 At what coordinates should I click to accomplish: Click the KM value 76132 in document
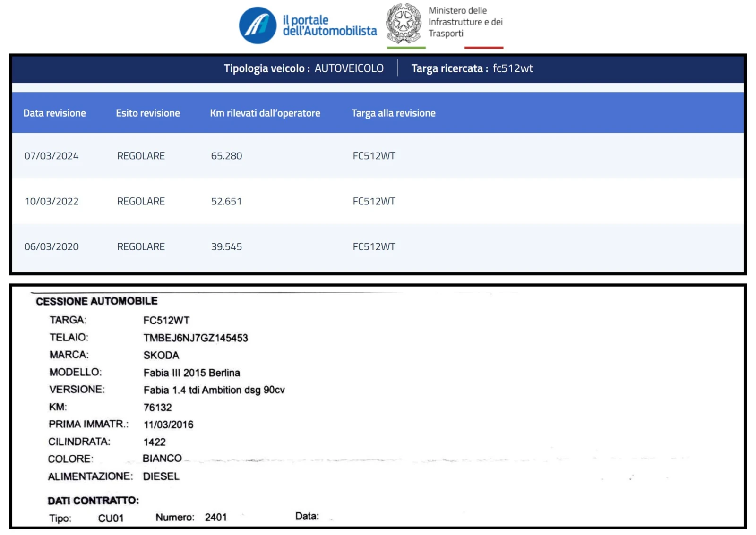coord(158,408)
